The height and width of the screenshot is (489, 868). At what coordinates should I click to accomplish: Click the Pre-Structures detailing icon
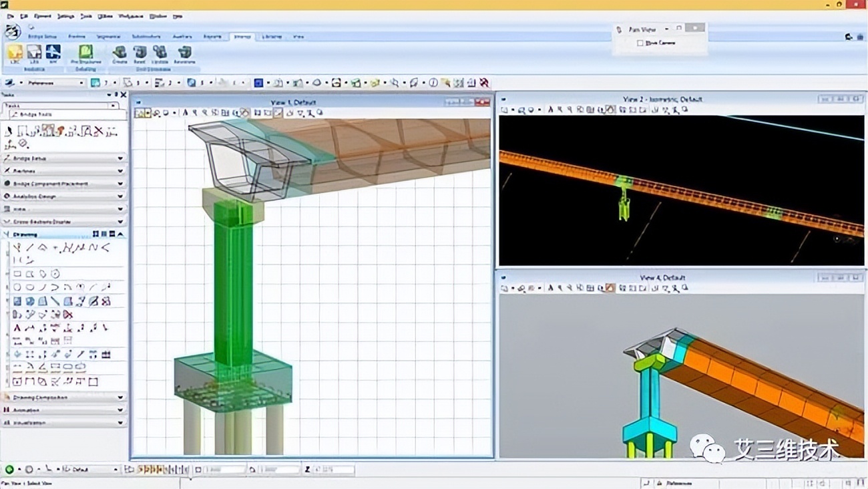coord(85,53)
